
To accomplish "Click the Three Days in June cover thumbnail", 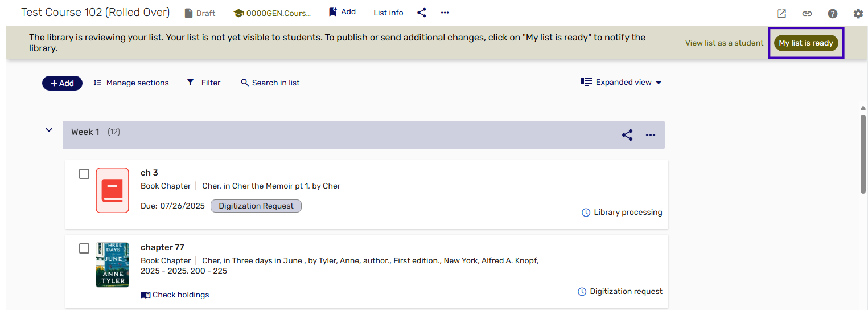I will coord(113,265).
